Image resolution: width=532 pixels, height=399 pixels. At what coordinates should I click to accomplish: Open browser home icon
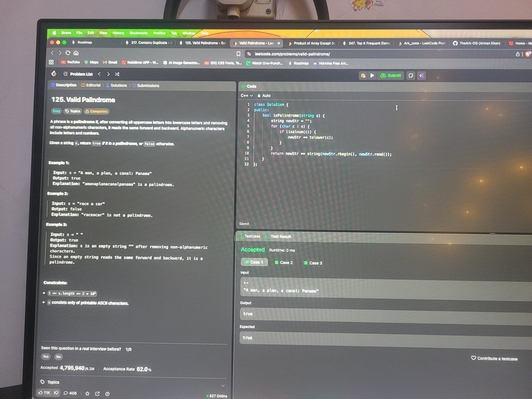(x=76, y=53)
